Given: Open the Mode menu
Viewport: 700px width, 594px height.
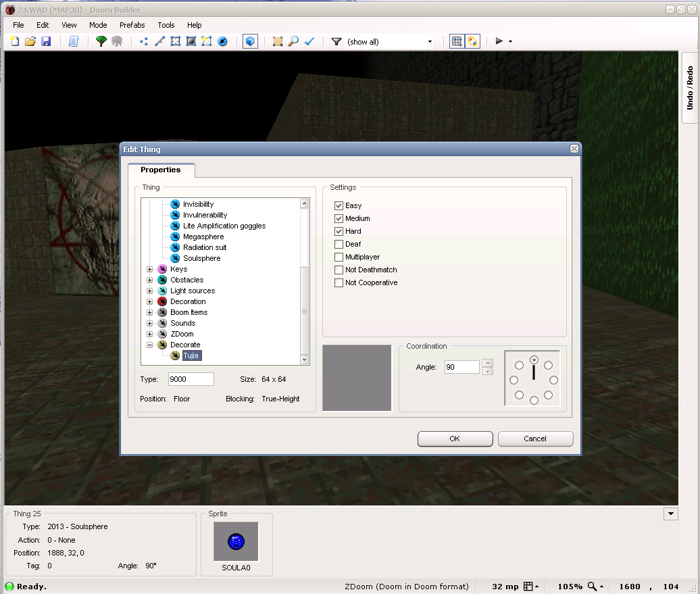Looking at the screenshot, I should pos(98,25).
